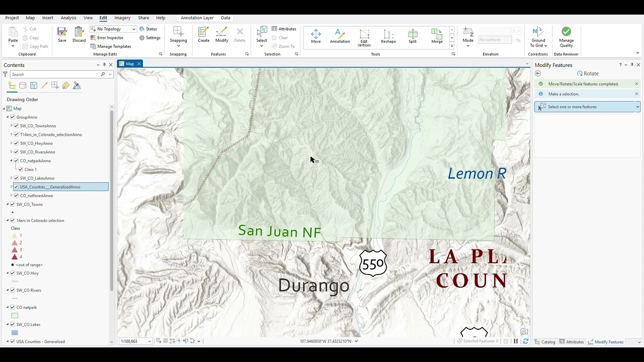Viewport: 644px width, 362px height.
Task: Open the Manage Quality tool
Action: pyautogui.click(x=566, y=37)
